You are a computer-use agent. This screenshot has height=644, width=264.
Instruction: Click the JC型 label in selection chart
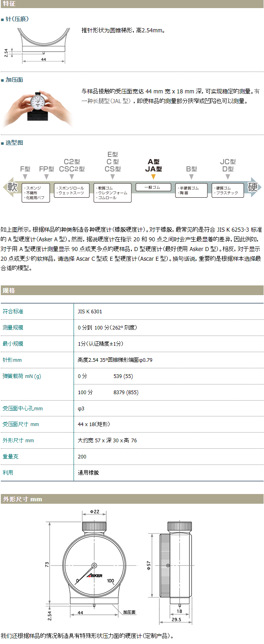click(228, 162)
